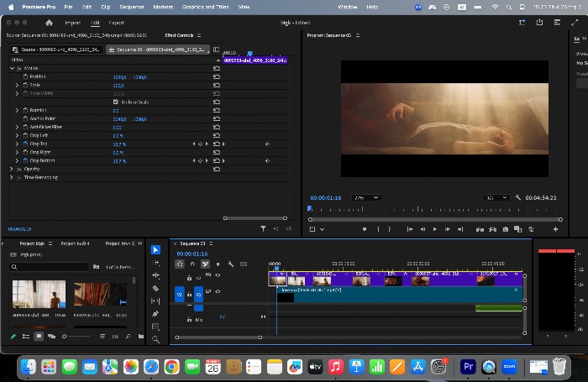Toggle Snap in Timeline magnet icon
This screenshot has width=588, height=382.
(192, 264)
